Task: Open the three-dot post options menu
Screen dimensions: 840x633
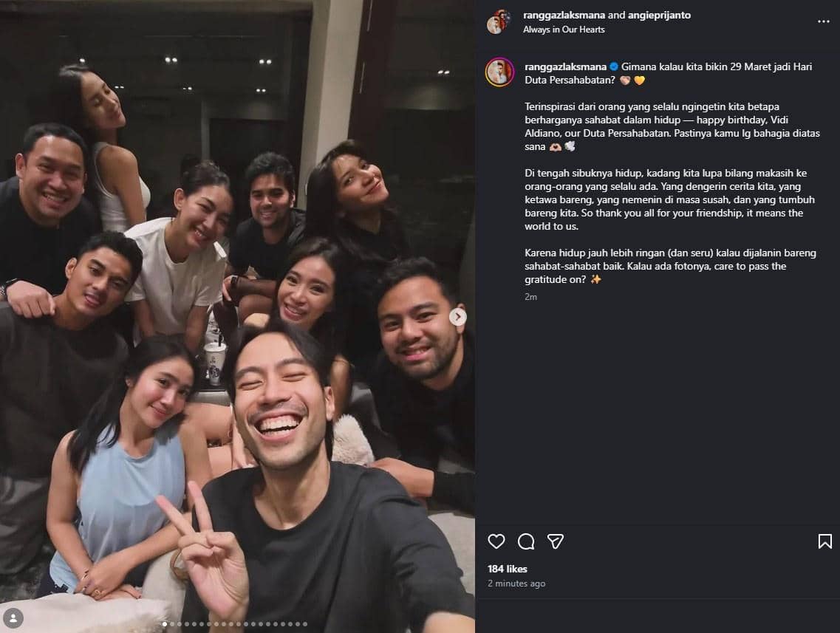Action: tap(823, 21)
